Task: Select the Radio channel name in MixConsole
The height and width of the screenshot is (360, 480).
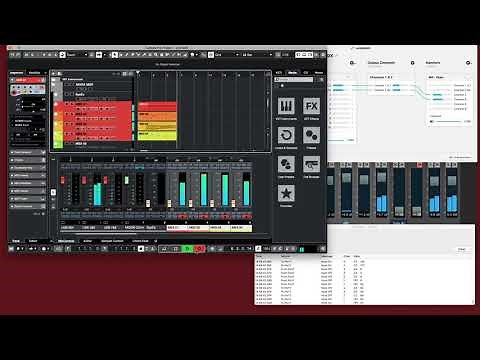Action: point(155,228)
